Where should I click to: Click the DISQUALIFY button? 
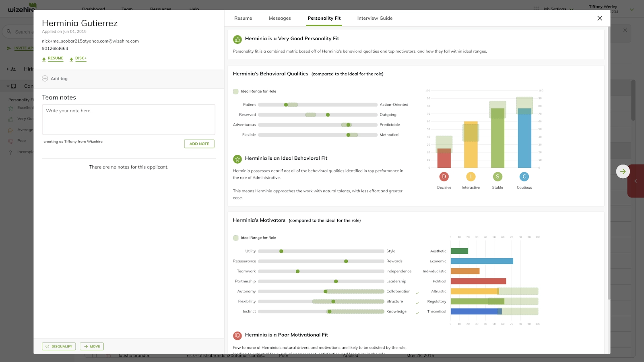[x=59, y=346]
